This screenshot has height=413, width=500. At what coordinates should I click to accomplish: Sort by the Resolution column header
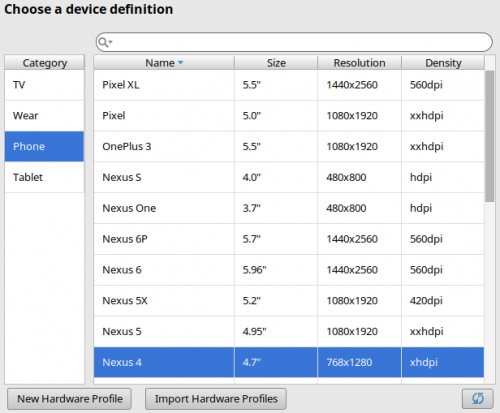coord(359,63)
